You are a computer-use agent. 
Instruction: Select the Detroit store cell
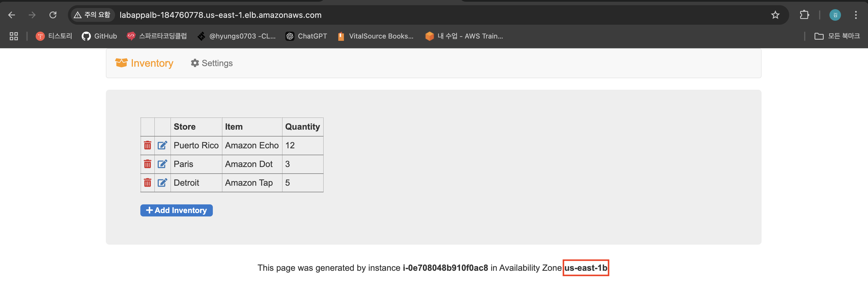[196, 183]
